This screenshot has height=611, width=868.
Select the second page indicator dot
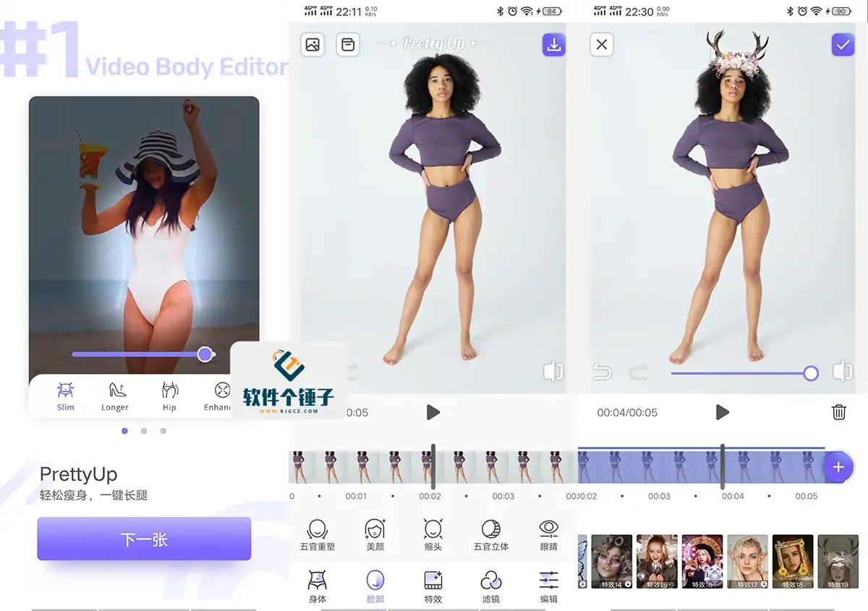pos(144,431)
